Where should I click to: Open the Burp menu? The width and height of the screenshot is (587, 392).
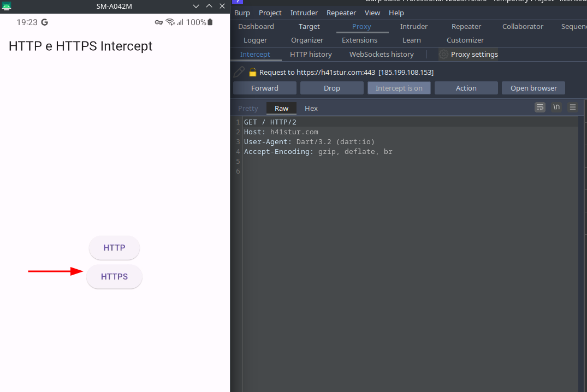tap(242, 13)
